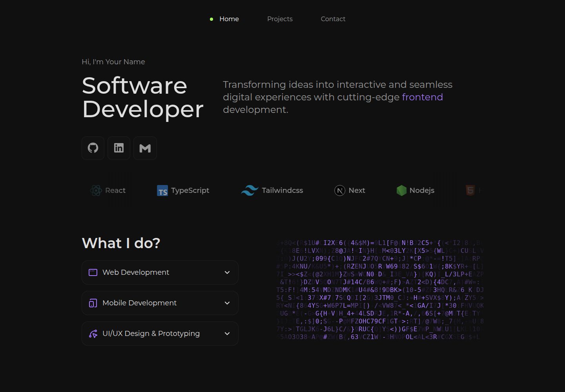
Task: Expand Web Development with its chevron
Action: (227, 272)
